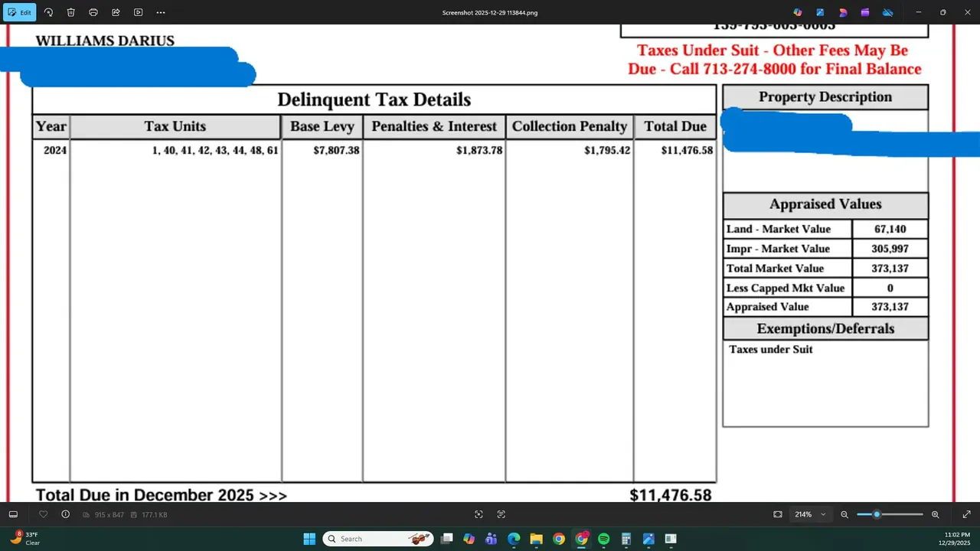Click the Delinquent Tax Details heading
This screenshot has width=980, height=551.
pos(374,99)
